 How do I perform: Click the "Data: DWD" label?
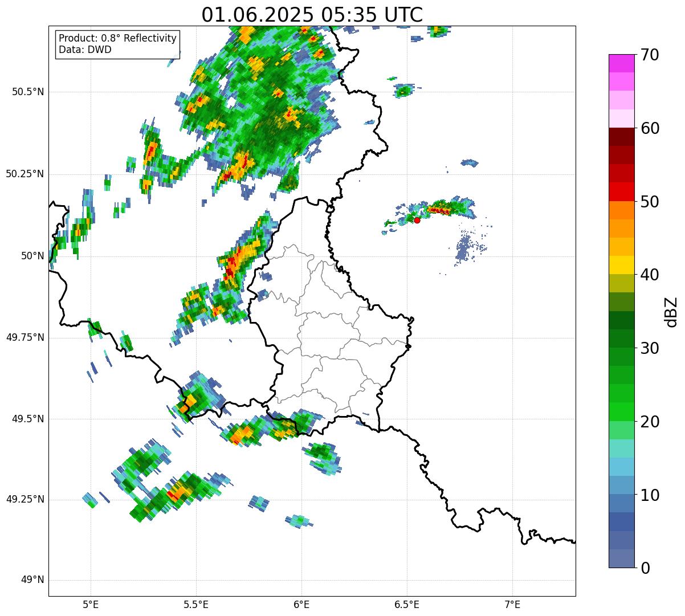tap(85, 50)
